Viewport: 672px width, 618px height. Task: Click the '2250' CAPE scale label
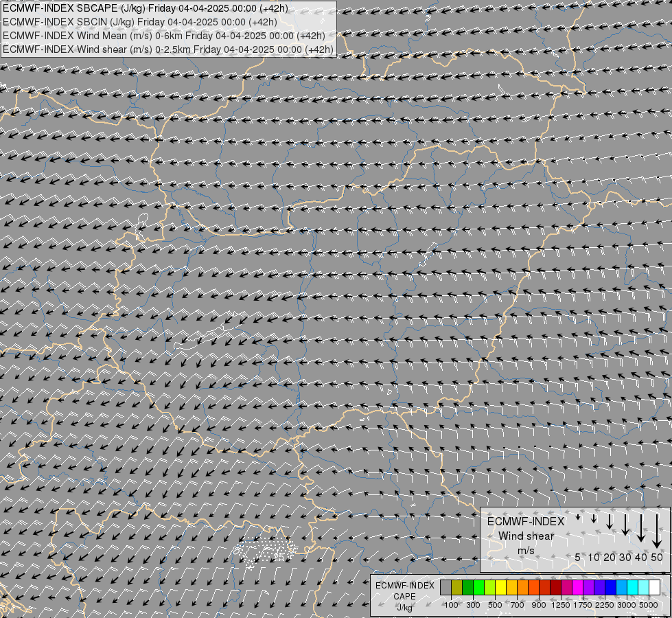coord(605,605)
